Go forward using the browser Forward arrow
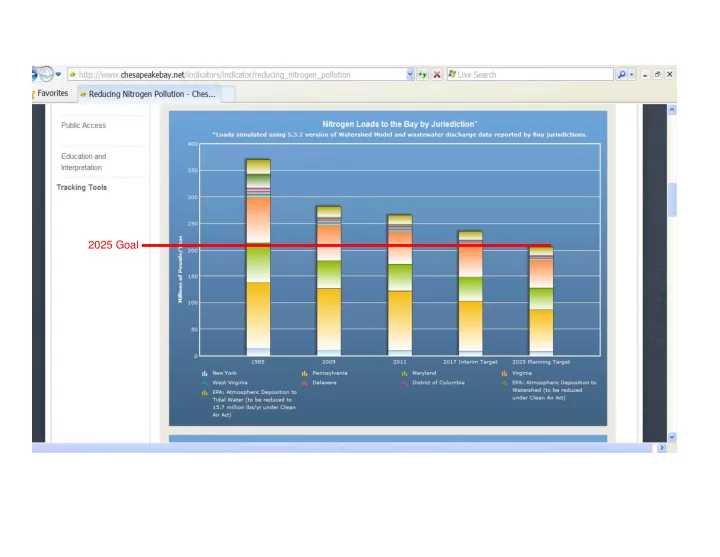The height and width of the screenshot is (557, 720). click(46, 74)
